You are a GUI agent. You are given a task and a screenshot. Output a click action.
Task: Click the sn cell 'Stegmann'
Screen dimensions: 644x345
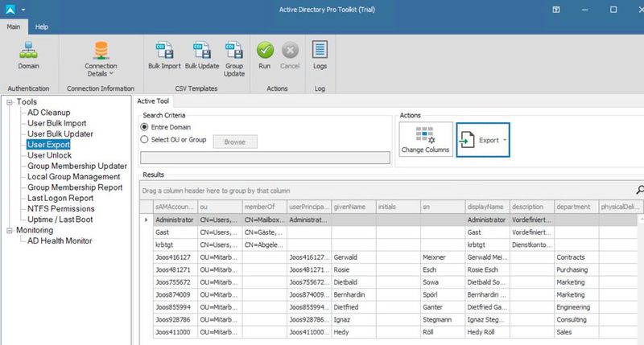click(x=443, y=319)
